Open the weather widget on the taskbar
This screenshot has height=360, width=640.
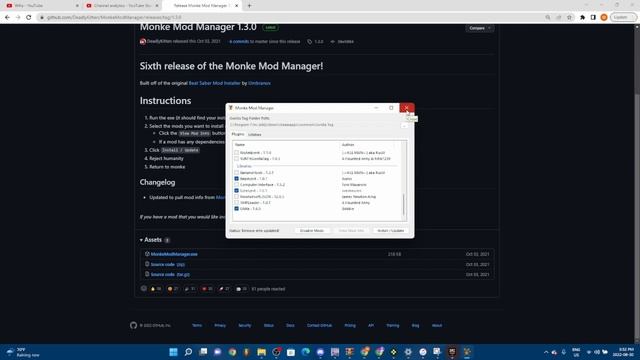(x=22, y=352)
